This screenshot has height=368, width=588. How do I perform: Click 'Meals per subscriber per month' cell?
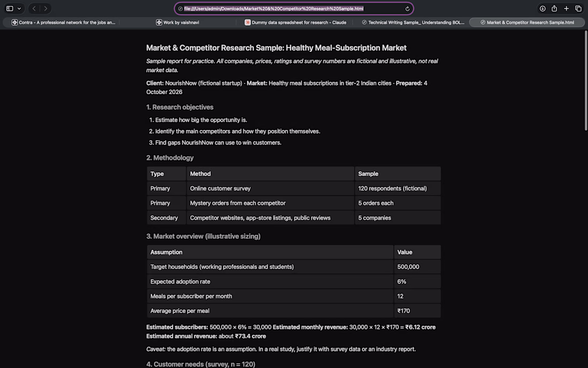pyautogui.click(x=270, y=296)
